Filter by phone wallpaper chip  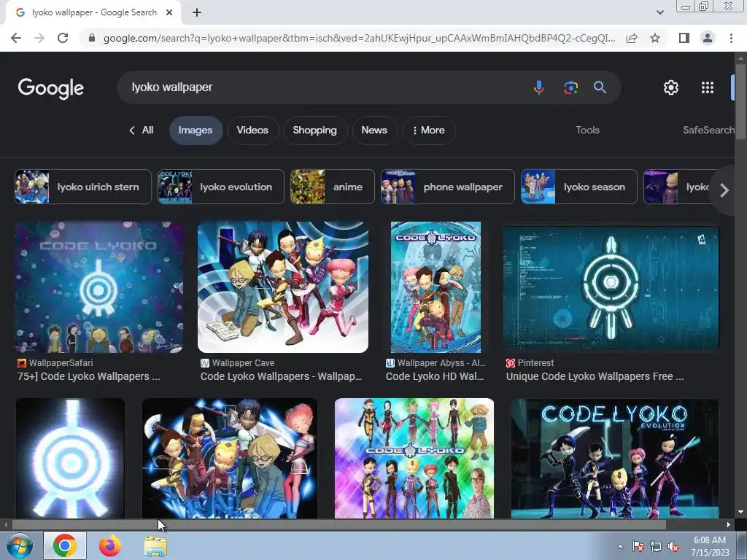[448, 187]
